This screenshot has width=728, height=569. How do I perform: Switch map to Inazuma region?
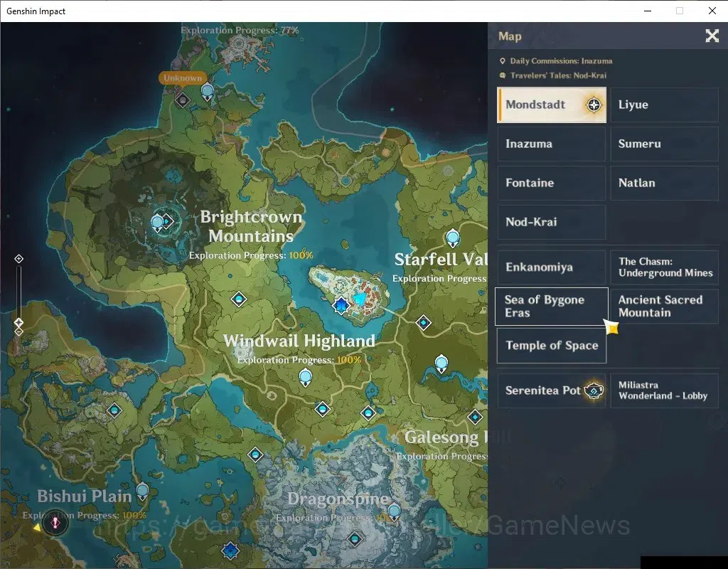click(552, 144)
